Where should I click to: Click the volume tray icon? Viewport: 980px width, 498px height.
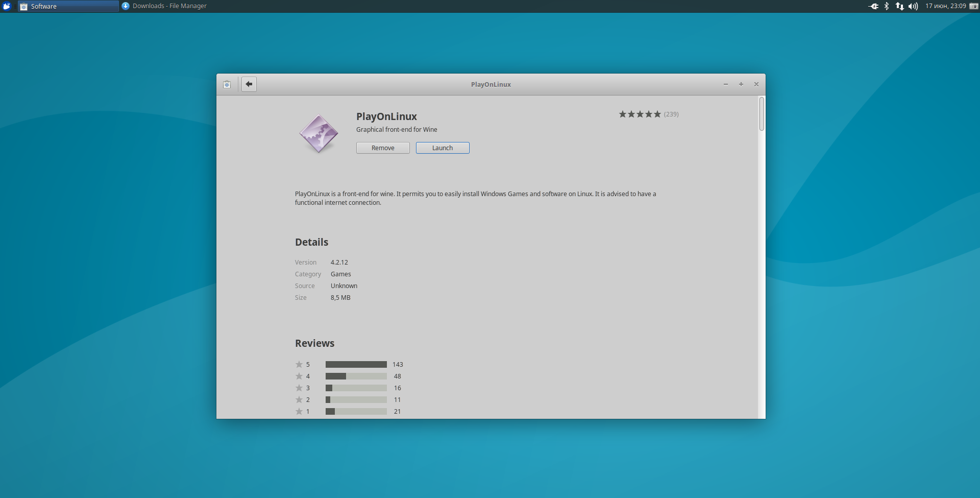pos(913,6)
